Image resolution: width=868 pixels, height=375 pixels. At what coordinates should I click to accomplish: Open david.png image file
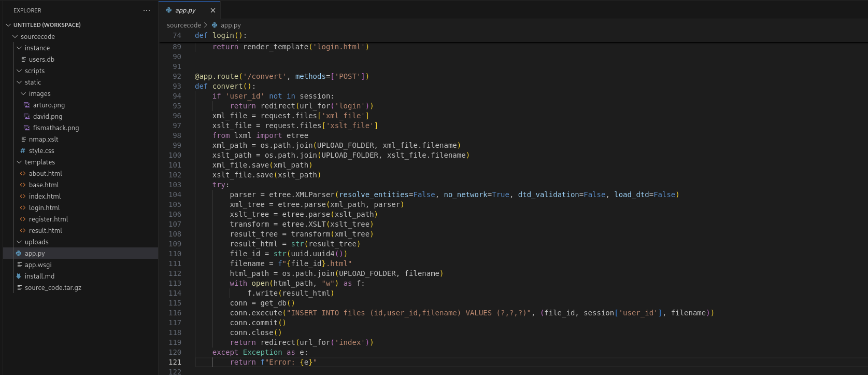[x=48, y=117]
